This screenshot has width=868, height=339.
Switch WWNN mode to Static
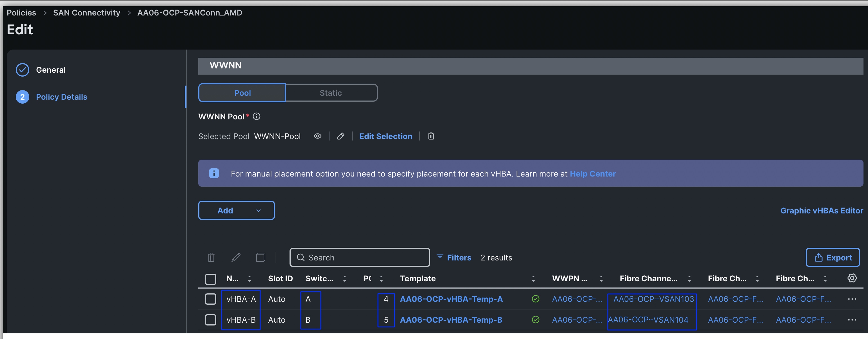click(331, 93)
